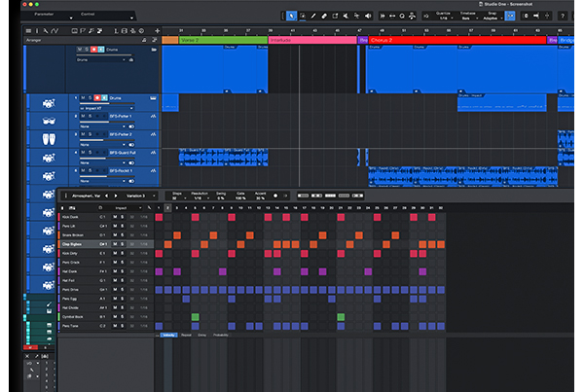The width and height of the screenshot is (584, 392).
Task: Click the waveform icon on BFS-Rockit 1 track
Action: pos(153,171)
